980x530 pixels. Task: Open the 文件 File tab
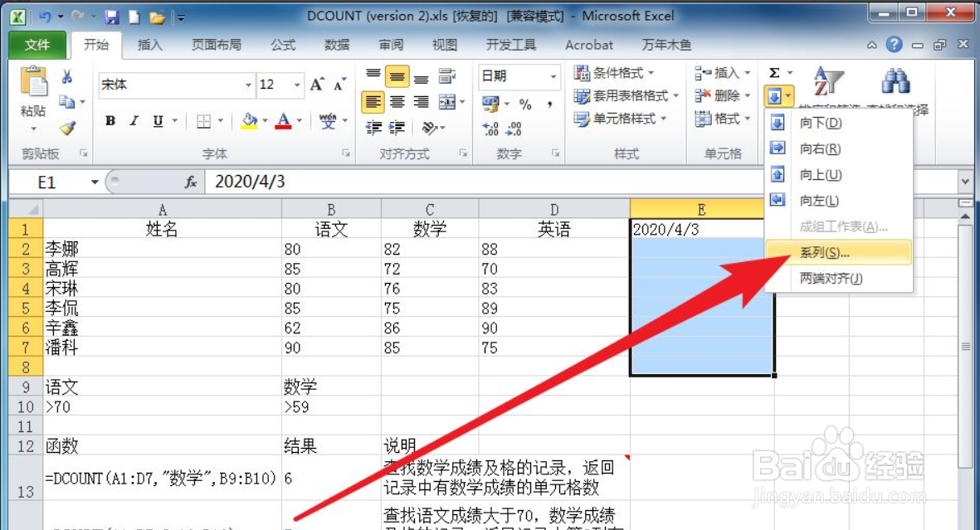pos(37,45)
